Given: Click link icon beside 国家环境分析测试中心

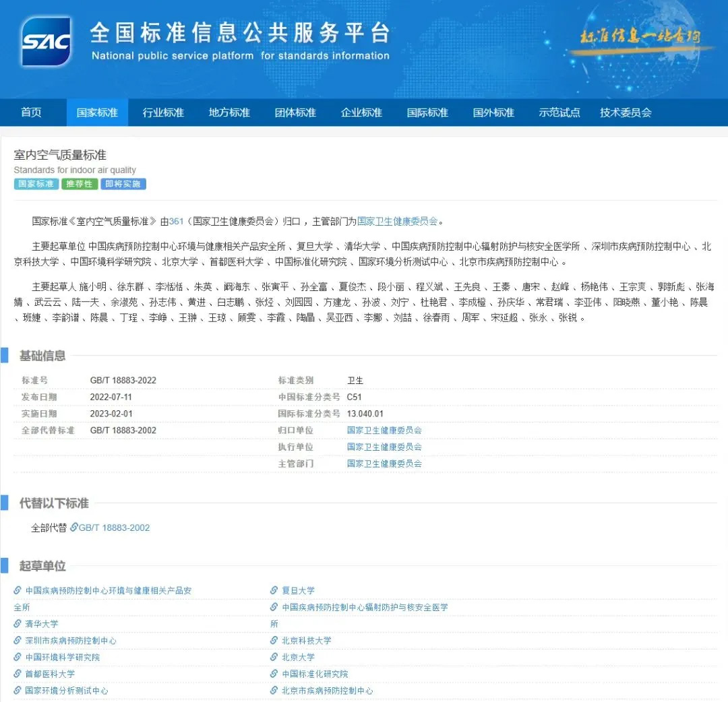Looking at the screenshot, I should point(18,691).
